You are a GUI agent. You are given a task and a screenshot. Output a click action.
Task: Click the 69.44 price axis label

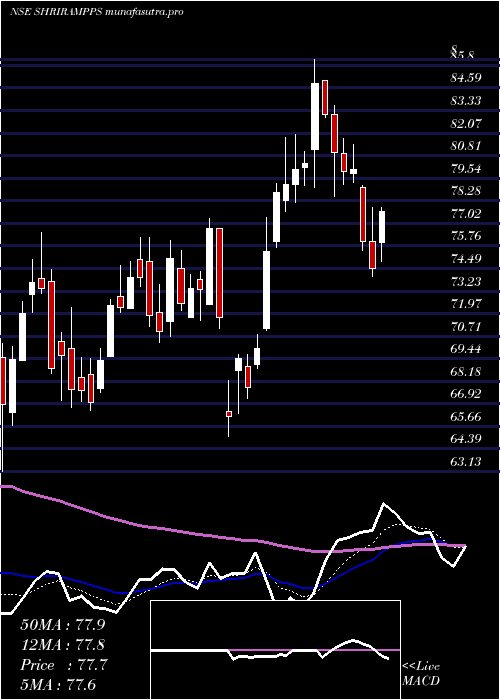click(x=466, y=349)
